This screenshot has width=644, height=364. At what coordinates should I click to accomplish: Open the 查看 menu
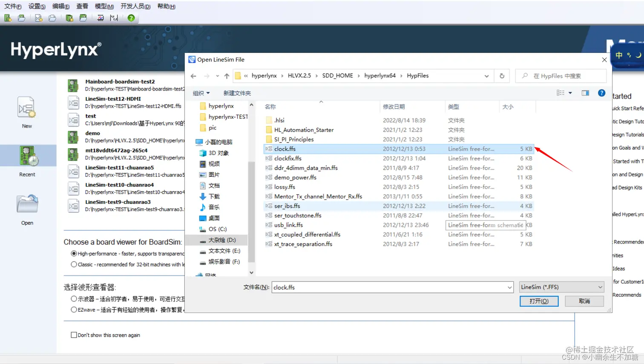click(x=82, y=6)
